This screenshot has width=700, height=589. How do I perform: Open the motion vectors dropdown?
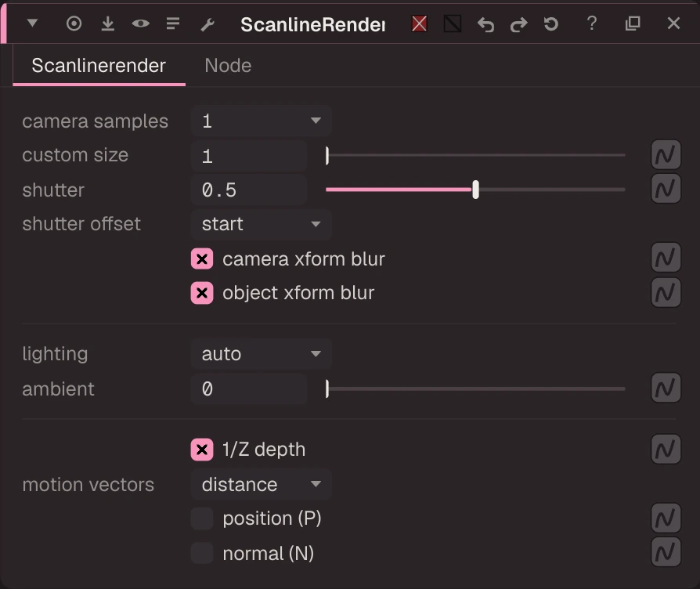click(x=262, y=484)
